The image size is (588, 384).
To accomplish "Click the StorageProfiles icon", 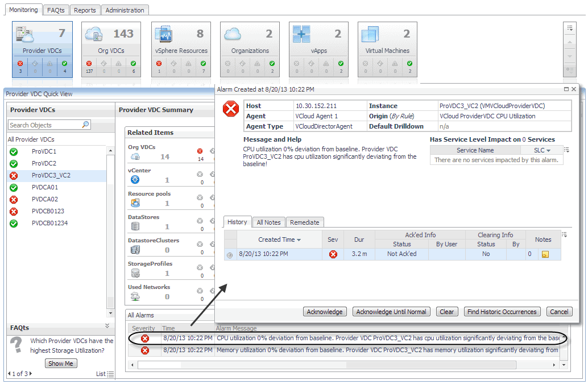I will (x=135, y=273).
